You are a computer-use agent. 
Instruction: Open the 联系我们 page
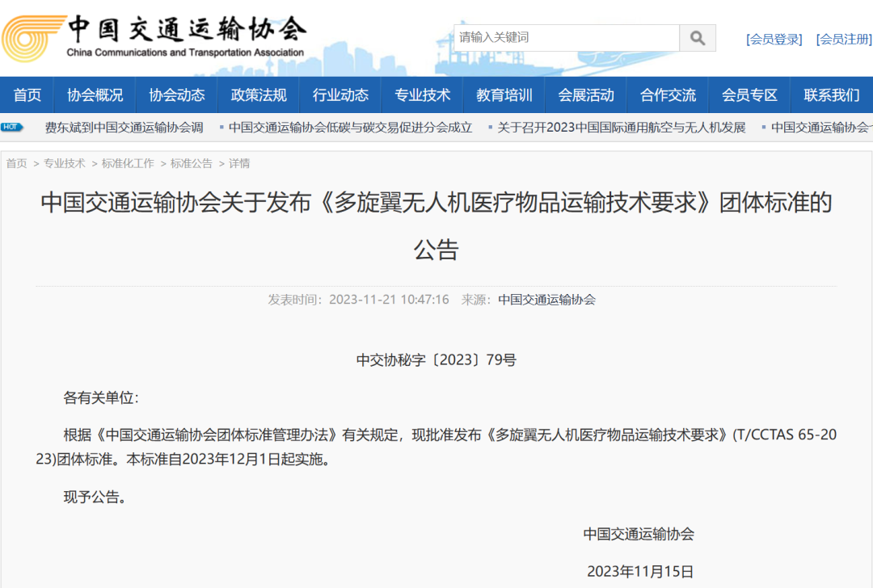(830, 94)
